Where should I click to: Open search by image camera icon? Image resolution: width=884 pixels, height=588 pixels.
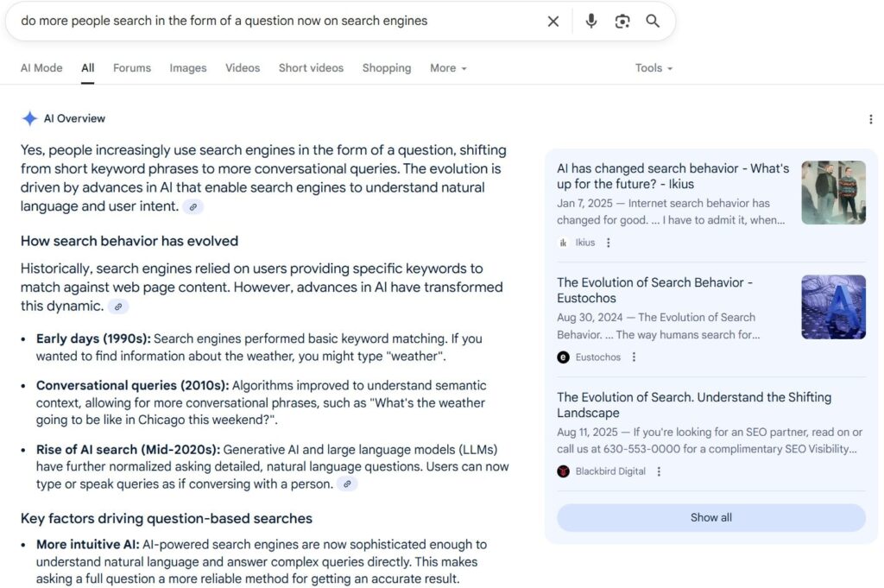point(622,22)
